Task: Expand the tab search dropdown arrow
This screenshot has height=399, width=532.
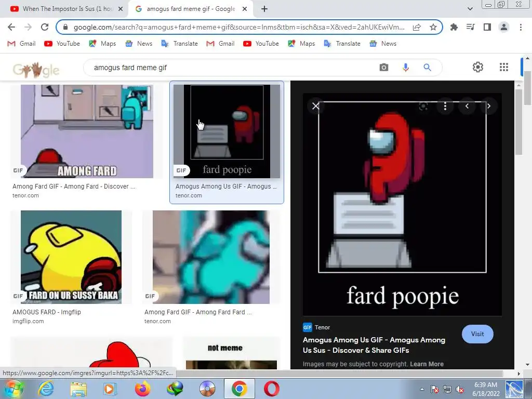Action: (x=470, y=9)
